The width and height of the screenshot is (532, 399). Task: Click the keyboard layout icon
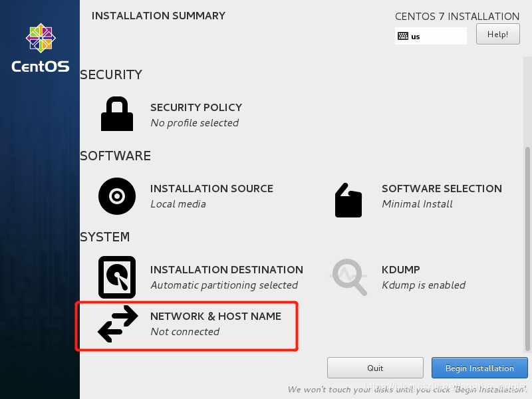(403, 36)
